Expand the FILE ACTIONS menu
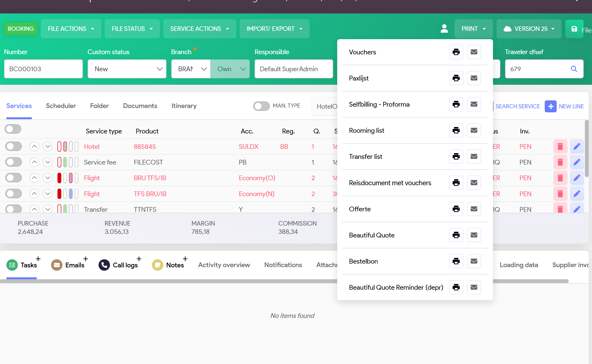Viewport: 592px width, 364px height. point(71,29)
